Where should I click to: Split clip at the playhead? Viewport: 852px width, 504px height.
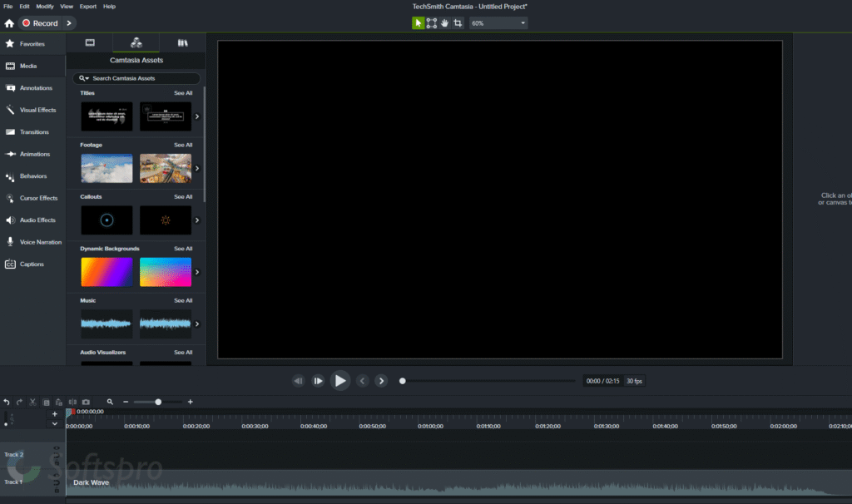pos(72,403)
